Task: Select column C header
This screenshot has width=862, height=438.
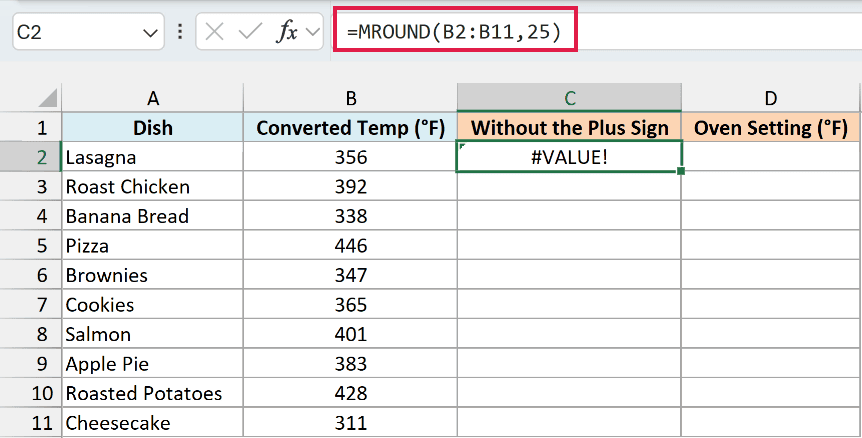Action: 569,98
